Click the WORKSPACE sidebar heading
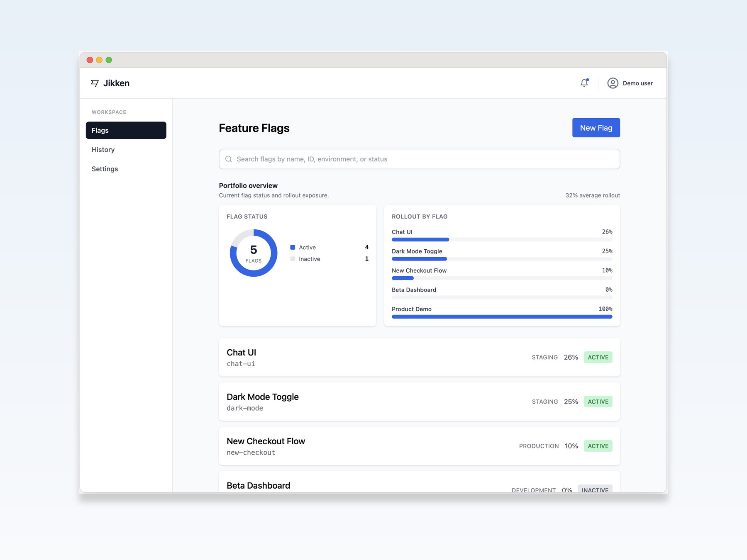Viewport: 747px width, 560px height. (109, 112)
